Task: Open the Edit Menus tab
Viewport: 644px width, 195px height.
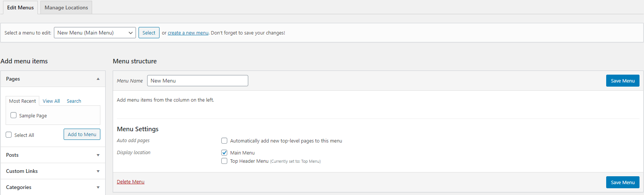Action: point(21,7)
